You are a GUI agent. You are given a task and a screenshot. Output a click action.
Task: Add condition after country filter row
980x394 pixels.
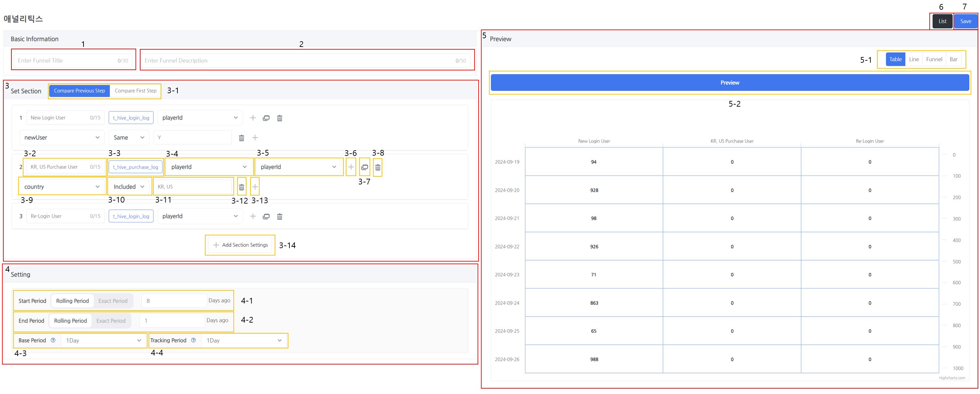tap(255, 187)
